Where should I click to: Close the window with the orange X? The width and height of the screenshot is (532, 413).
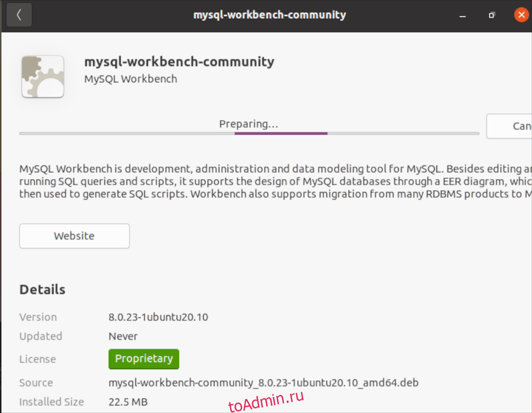[521, 15]
